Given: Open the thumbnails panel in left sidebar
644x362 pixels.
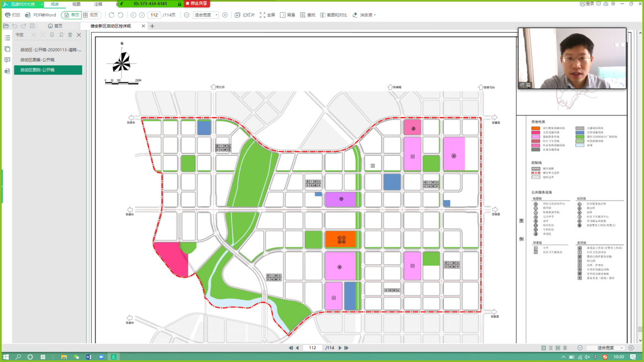Looking at the screenshot, I should click(7, 49).
